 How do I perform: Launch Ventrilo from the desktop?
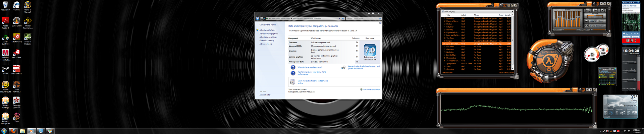(16, 6)
